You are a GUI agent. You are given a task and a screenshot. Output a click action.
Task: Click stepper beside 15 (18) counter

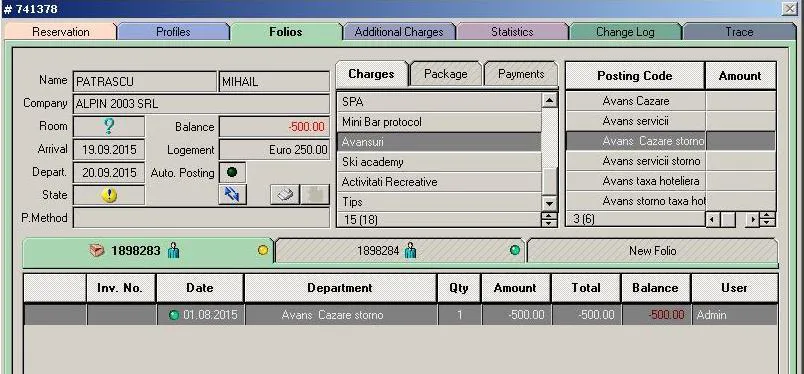(549, 220)
